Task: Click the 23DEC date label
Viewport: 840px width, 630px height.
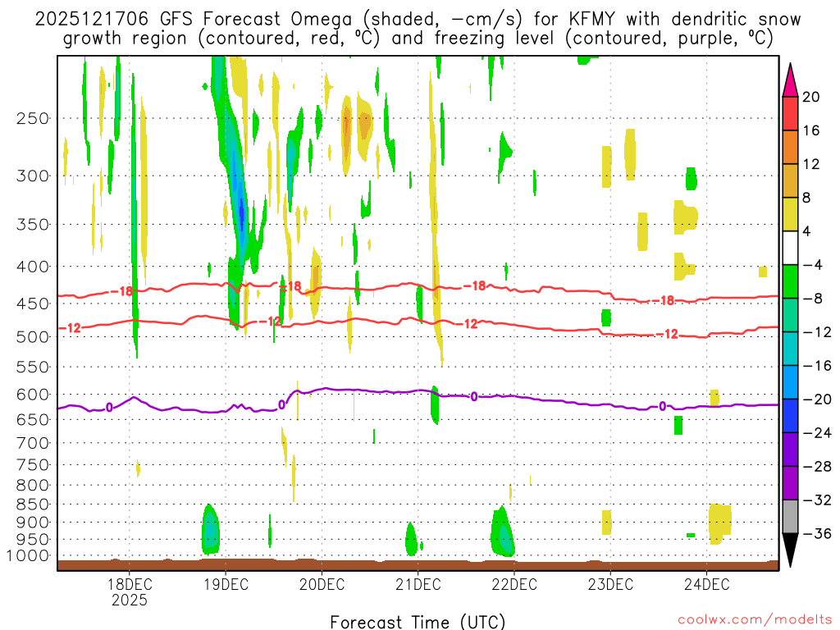Action: point(610,584)
